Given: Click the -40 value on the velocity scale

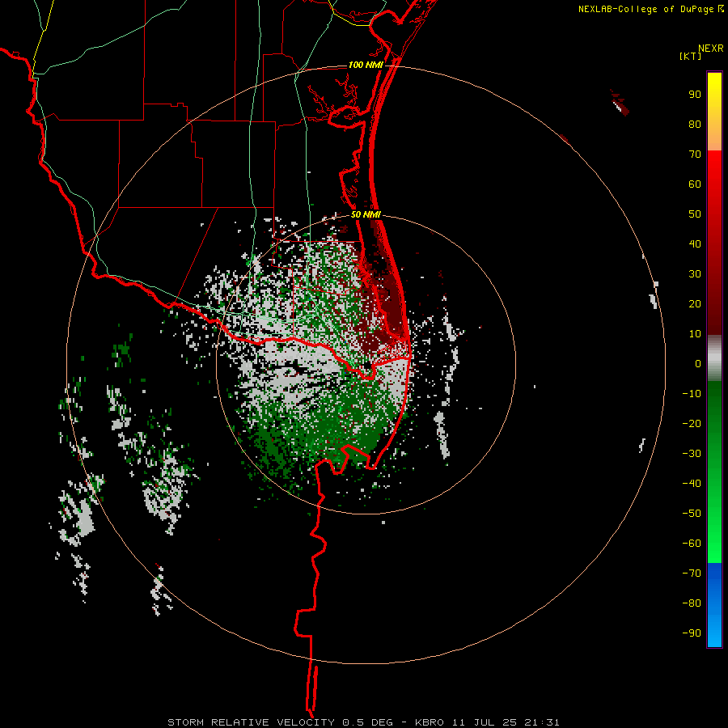Looking at the screenshot, I should 692,484.
